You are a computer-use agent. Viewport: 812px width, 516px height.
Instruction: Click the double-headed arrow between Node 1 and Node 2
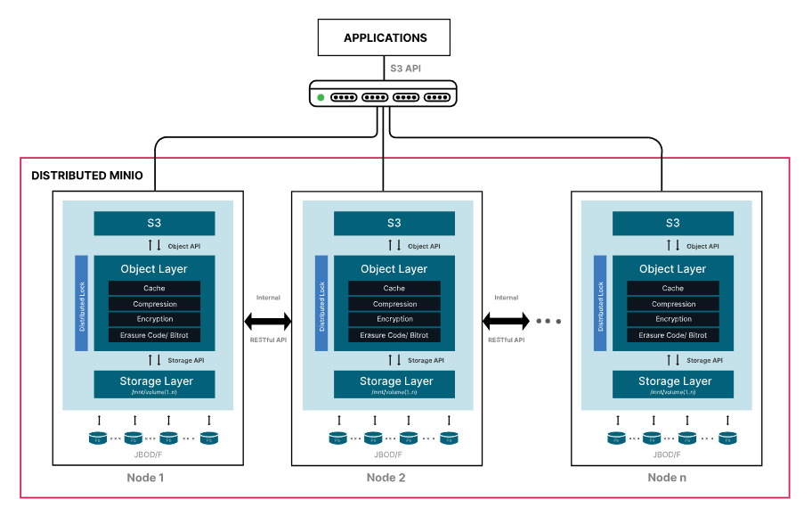(x=268, y=322)
